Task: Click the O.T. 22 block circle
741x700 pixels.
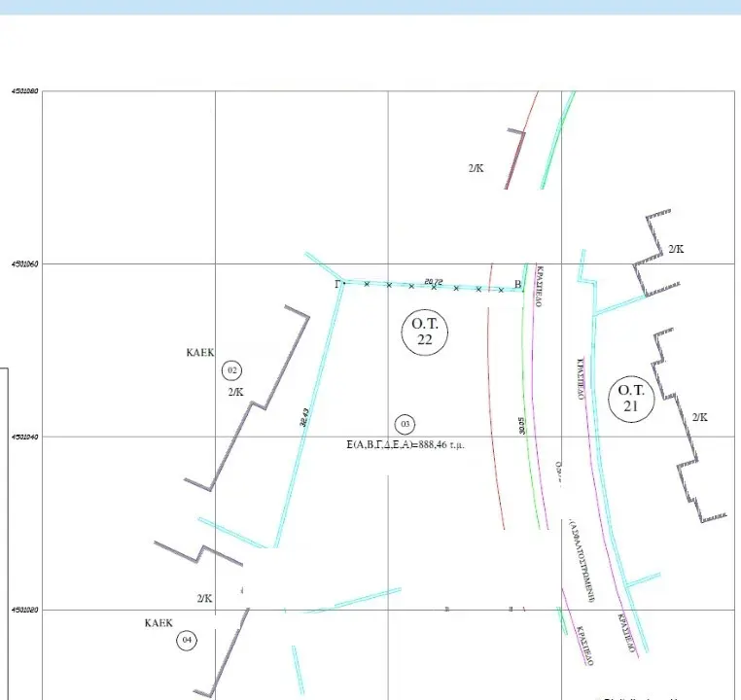Action: point(425,332)
